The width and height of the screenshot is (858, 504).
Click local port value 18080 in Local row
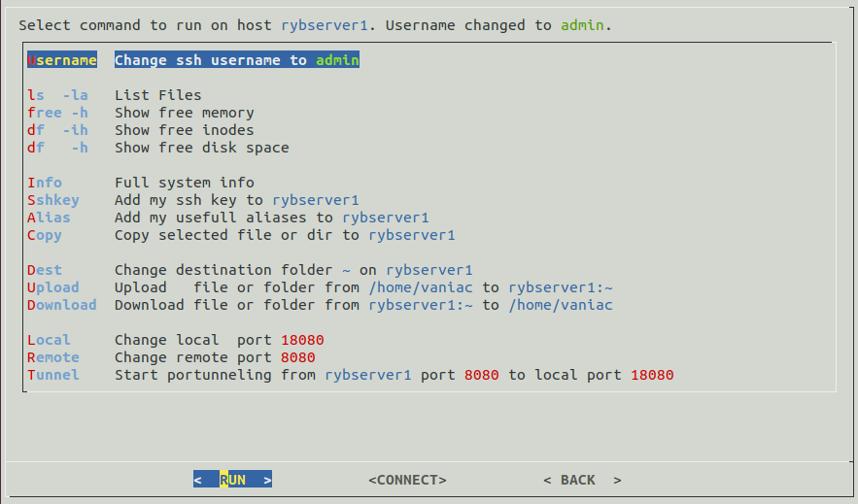(302, 340)
